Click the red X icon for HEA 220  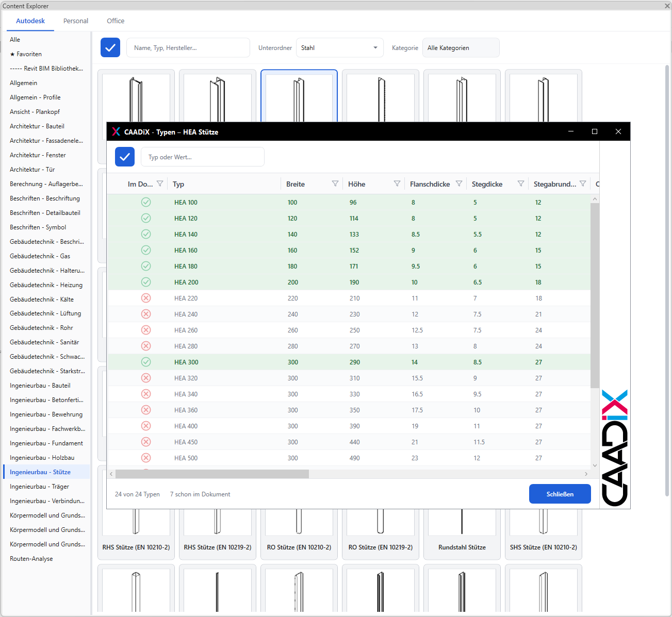click(x=146, y=298)
